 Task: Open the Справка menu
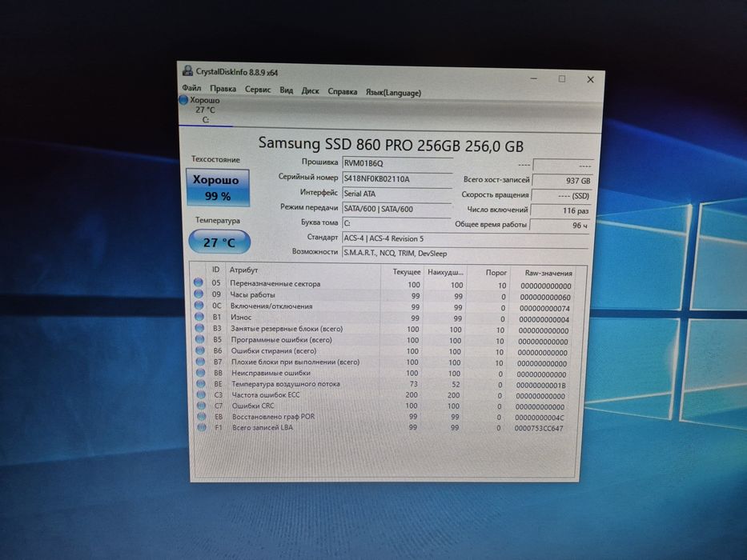pos(343,91)
